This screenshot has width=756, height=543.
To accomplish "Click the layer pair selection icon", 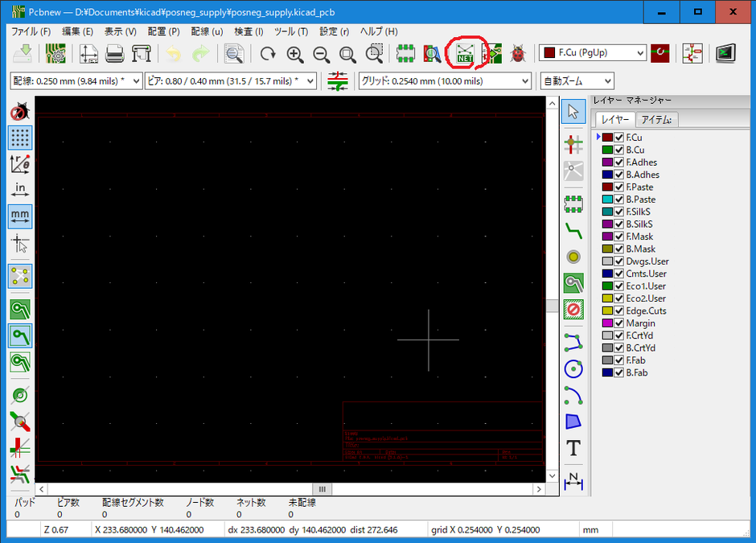I will coord(660,53).
